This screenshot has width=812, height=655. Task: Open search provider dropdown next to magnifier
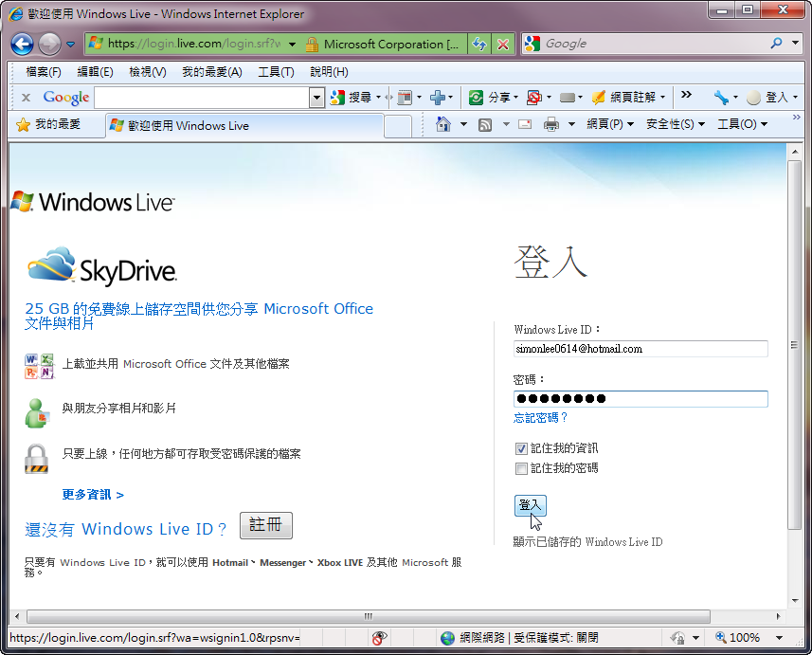796,43
